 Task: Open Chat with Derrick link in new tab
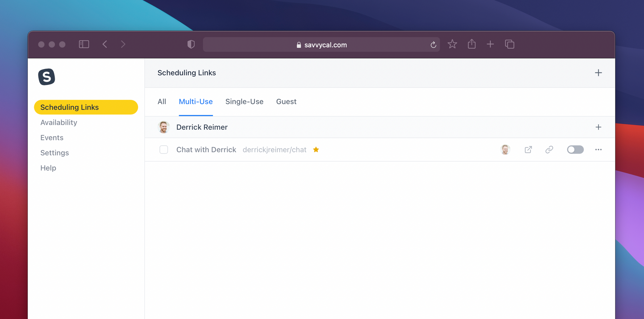click(x=528, y=150)
